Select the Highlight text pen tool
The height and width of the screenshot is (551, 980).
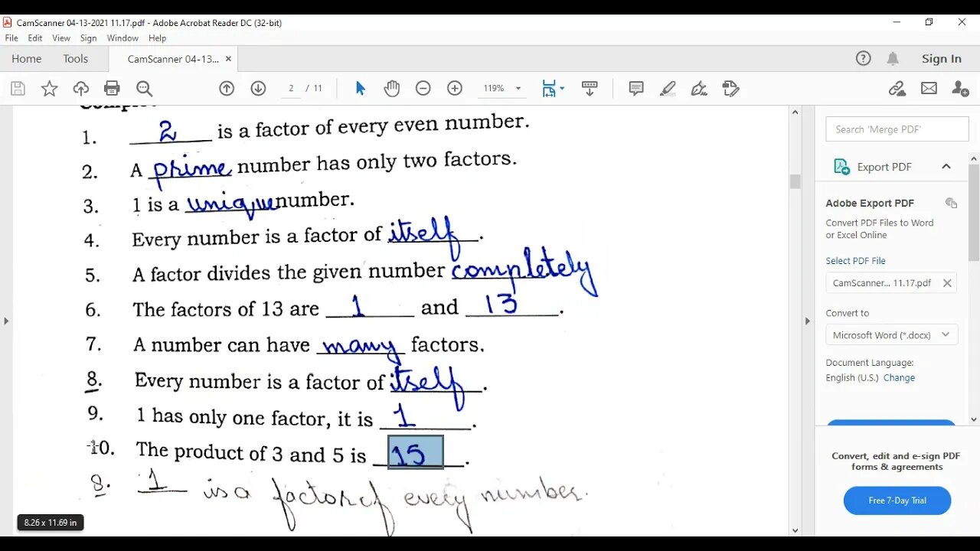coord(668,89)
